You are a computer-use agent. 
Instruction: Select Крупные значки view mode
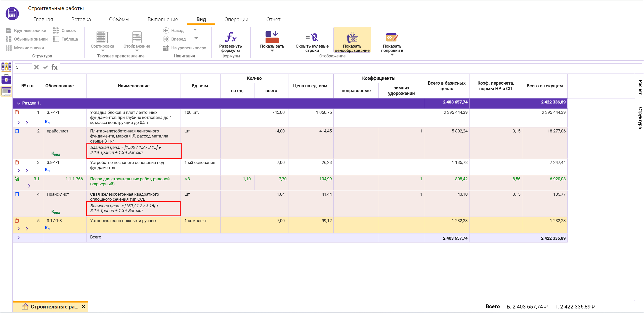[x=26, y=30]
